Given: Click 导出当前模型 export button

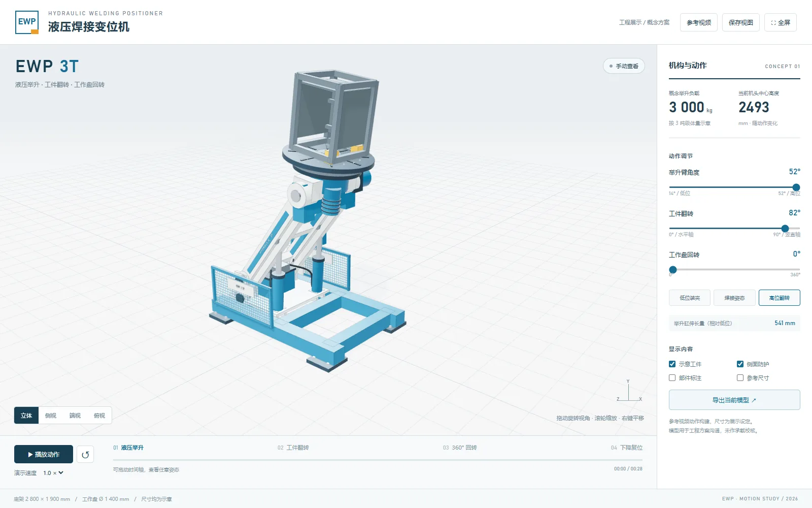Looking at the screenshot, I should pyautogui.click(x=734, y=400).
